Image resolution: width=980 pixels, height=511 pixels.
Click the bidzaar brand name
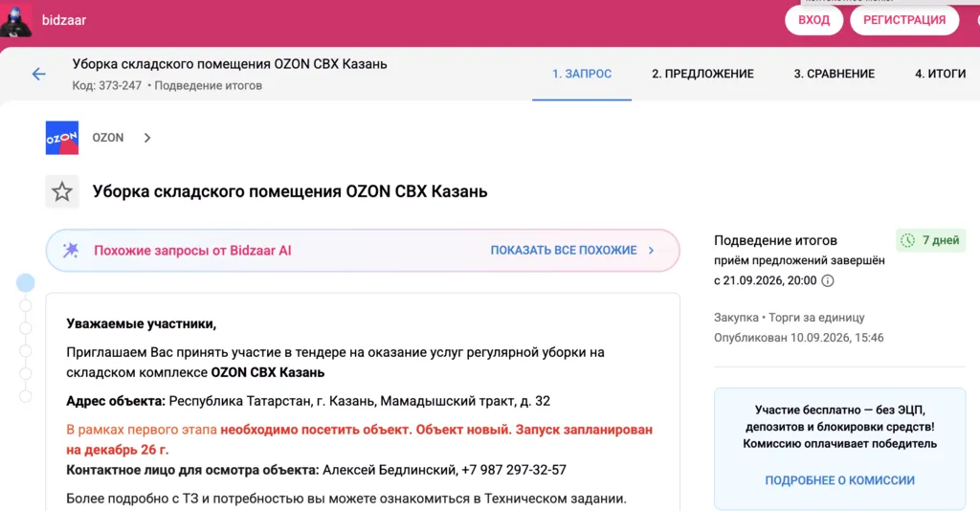coord(64,20)
